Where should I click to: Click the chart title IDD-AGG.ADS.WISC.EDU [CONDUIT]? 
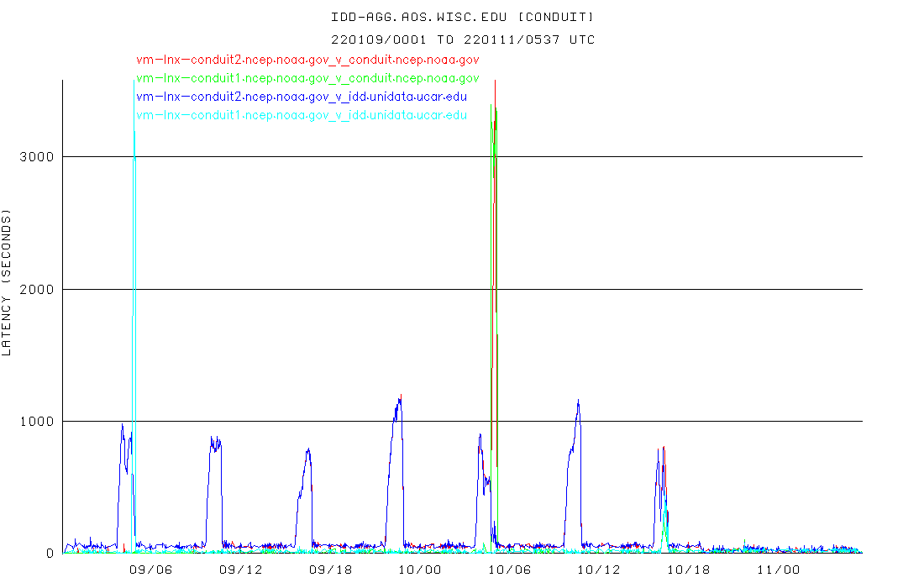(463, 17)
